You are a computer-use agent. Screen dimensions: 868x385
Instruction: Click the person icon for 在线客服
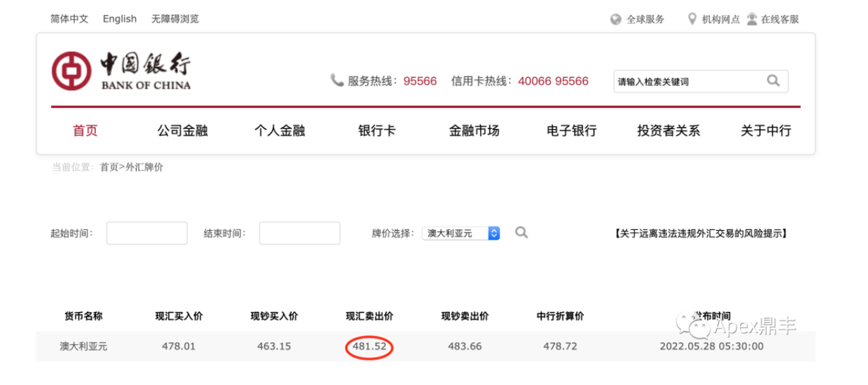pos(752,19)
